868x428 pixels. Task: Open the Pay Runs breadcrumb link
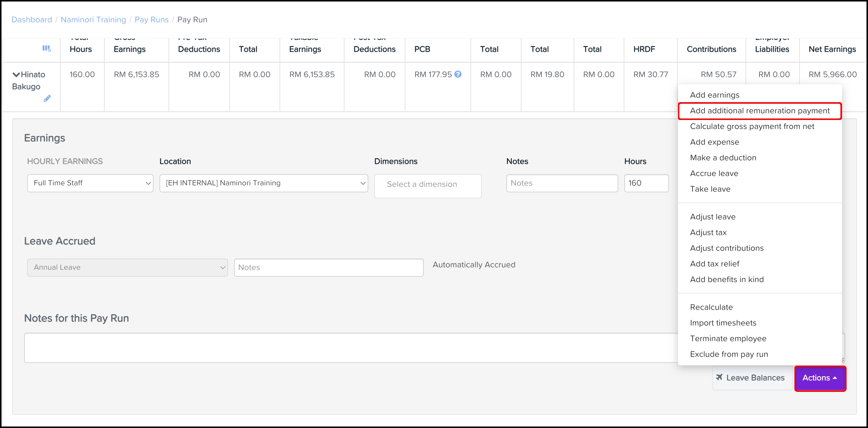pos(151,20)
